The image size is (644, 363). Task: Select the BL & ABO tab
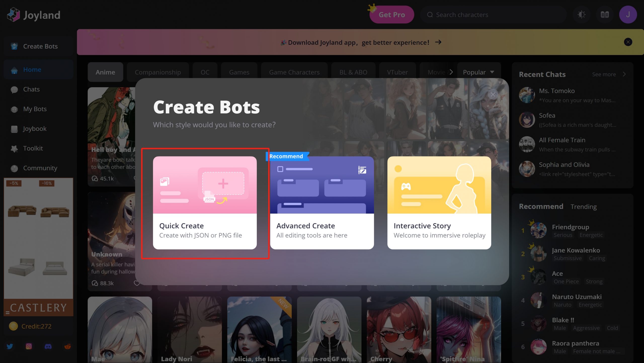pyautogui.click(x=353, y=72)
